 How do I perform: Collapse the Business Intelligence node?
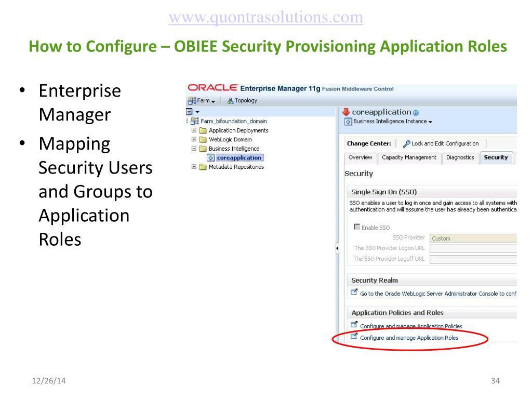tap(194, 148)
